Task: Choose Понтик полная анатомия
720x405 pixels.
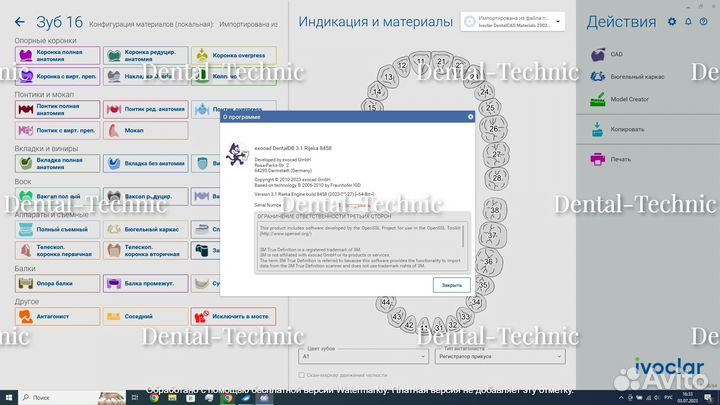Action: [x=57, y=109]
